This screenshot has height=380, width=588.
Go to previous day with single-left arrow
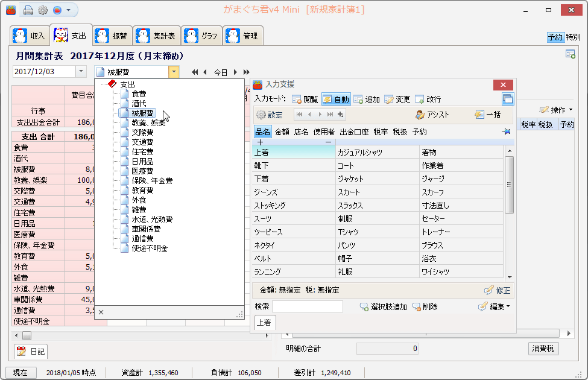(205, 72)
